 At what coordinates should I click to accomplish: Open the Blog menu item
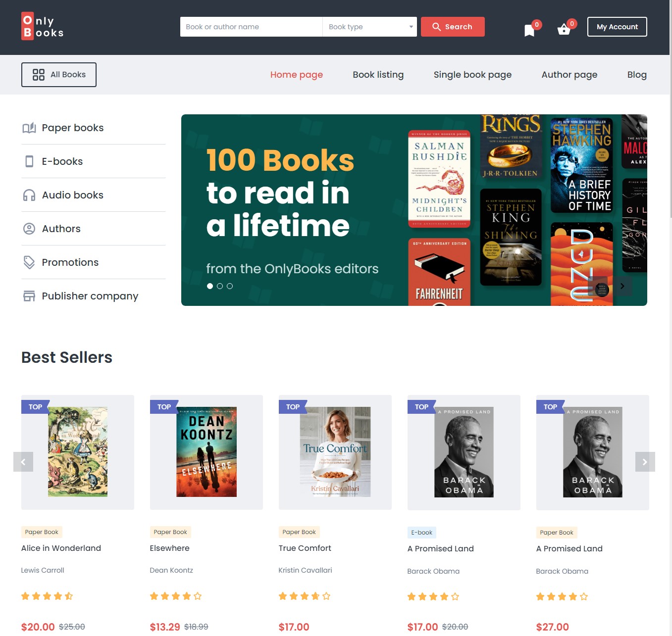pyautogui.click(x=637, y=75)
